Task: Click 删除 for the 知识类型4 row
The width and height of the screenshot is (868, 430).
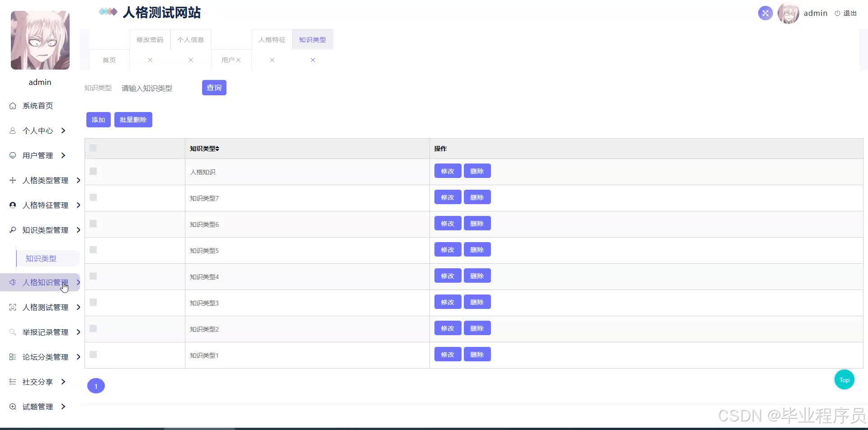Action: [x=477, y=276]
